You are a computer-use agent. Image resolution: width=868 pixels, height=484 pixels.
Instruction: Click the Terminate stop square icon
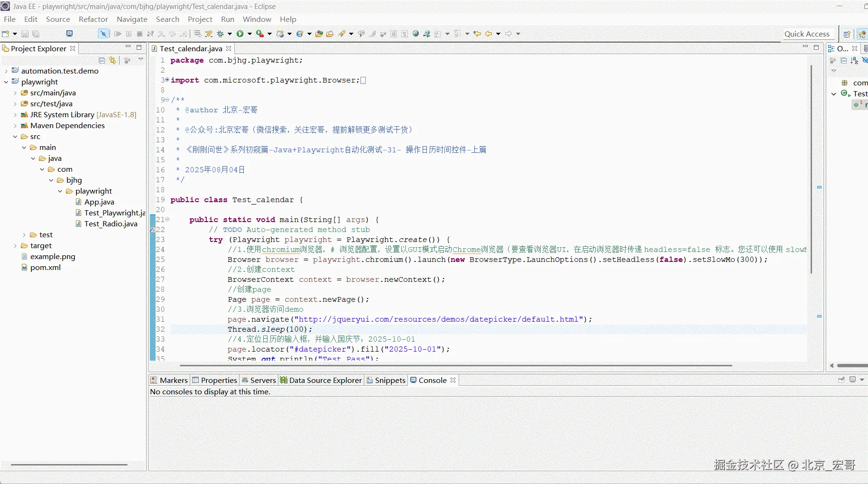139,34
